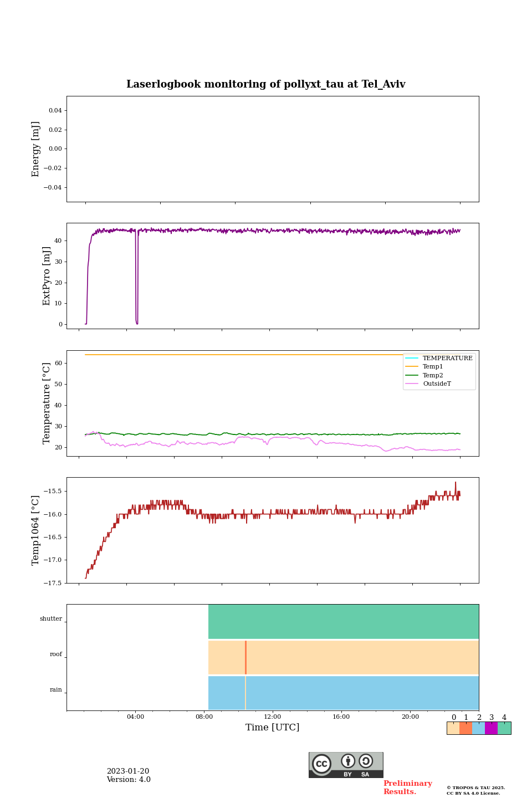Image resolution: width=532 pixels, height=798 pixels.
Task: Click the SA share-alike icon
Action: point(366,761)
